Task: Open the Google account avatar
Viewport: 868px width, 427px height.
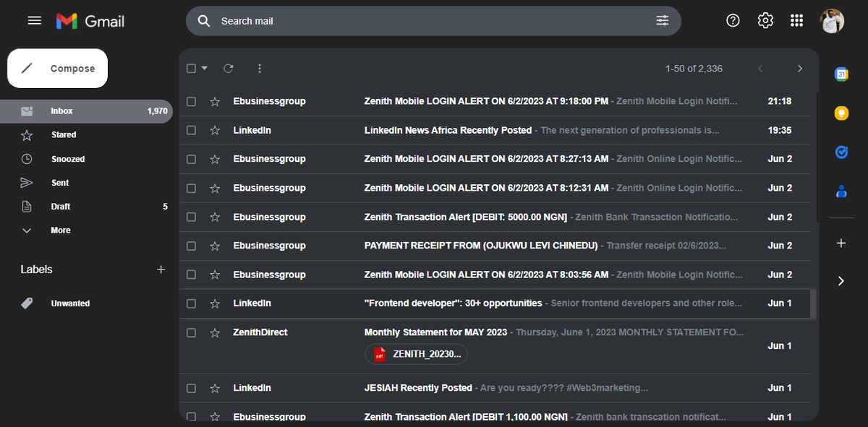Action: coord(832,21)
